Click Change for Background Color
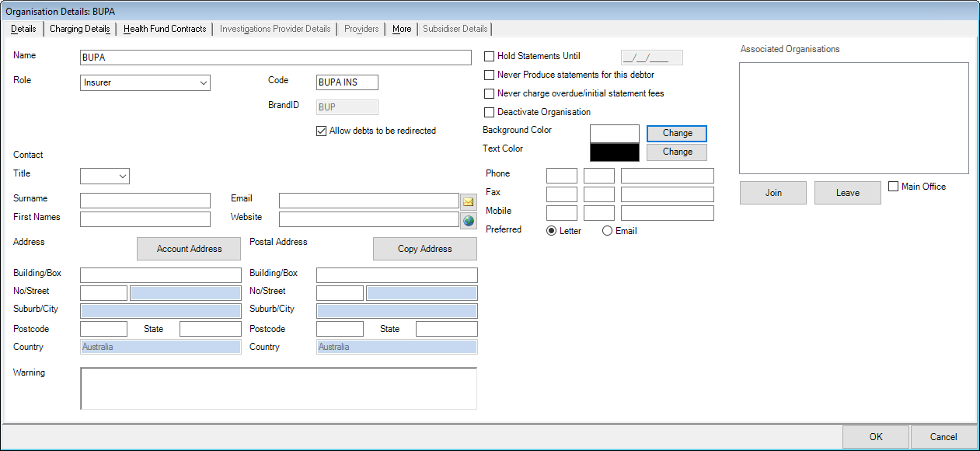Viewport: 980px width, 451px height. [677, 134]
